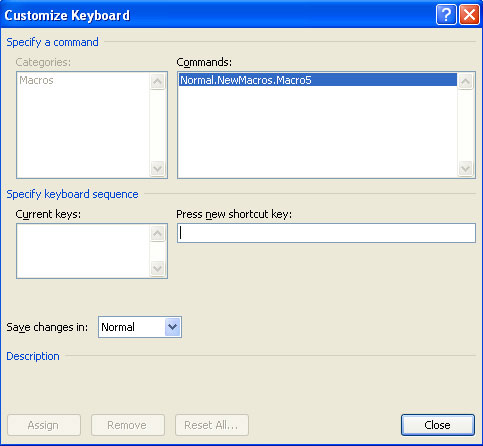Open the Save changes in dropdown
483x446 pixels.
click(x=173, y=327)
